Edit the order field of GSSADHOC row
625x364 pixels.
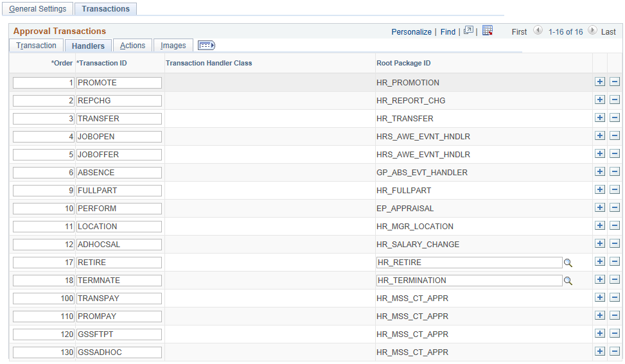click(x=44, y=352)
